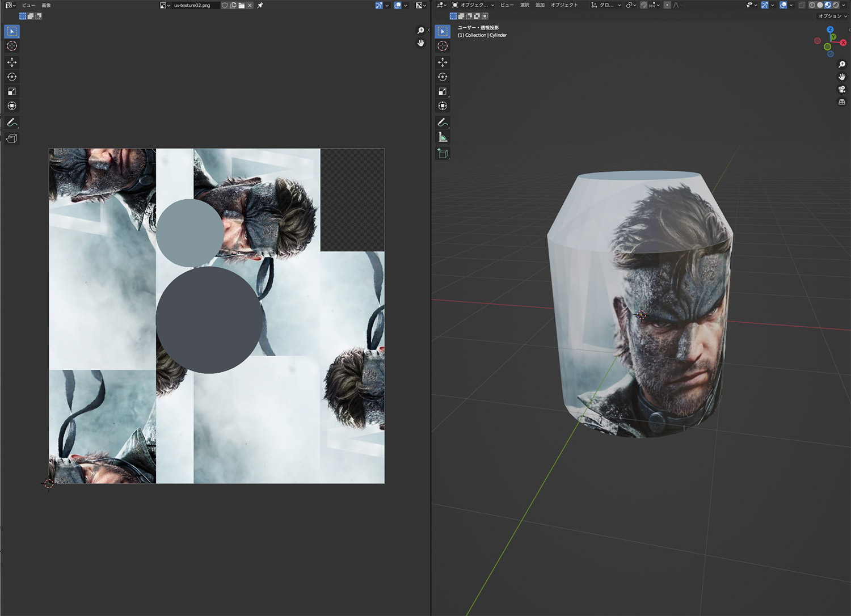
Task: Select the Add Cube tool in the viewport
Action: 443,153
